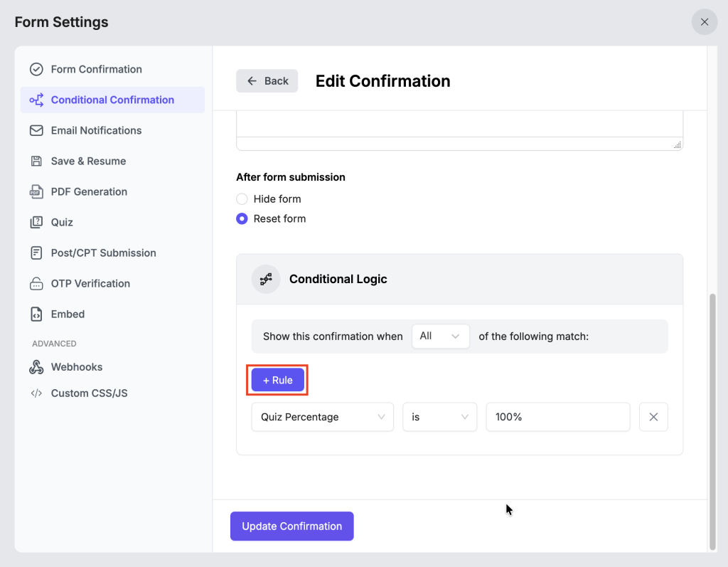This screenshot has height=567, width=728.
Task: Click the Custom CSS/JS code brackets icon
Action: [x=36, y=393]
